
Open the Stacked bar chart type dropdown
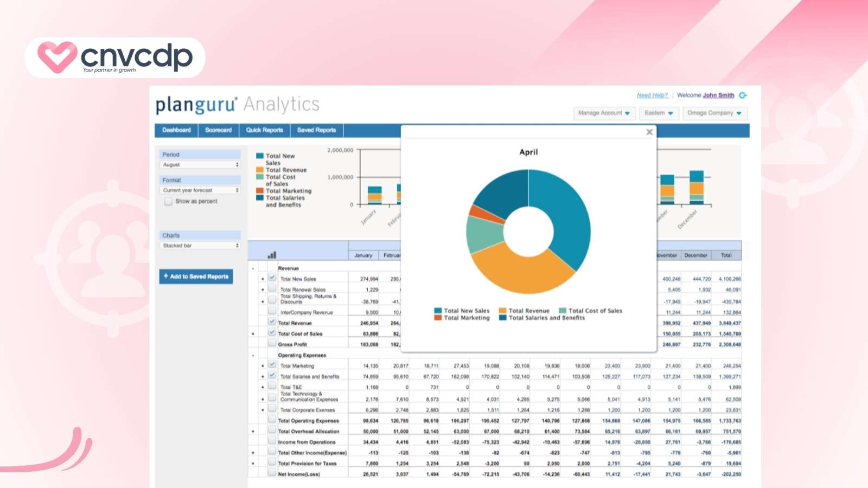point(200,246)
